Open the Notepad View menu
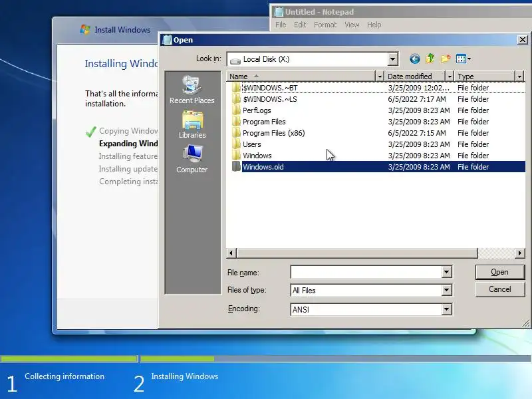This screenshot has width=532, height=399. coord(352,25)
